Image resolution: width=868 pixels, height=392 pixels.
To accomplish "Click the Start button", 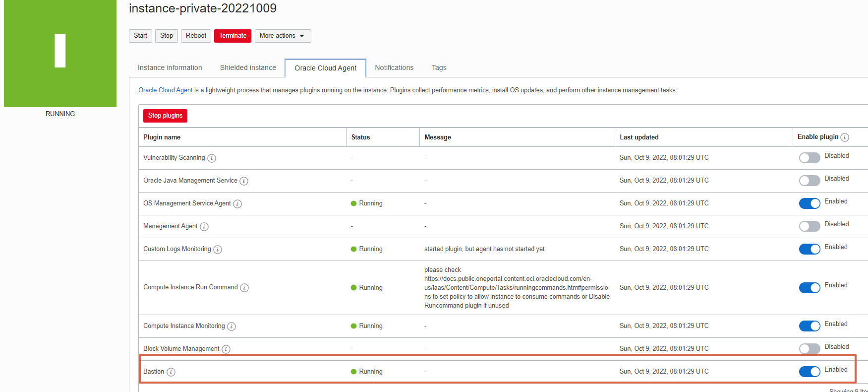I will click(140, 36).
